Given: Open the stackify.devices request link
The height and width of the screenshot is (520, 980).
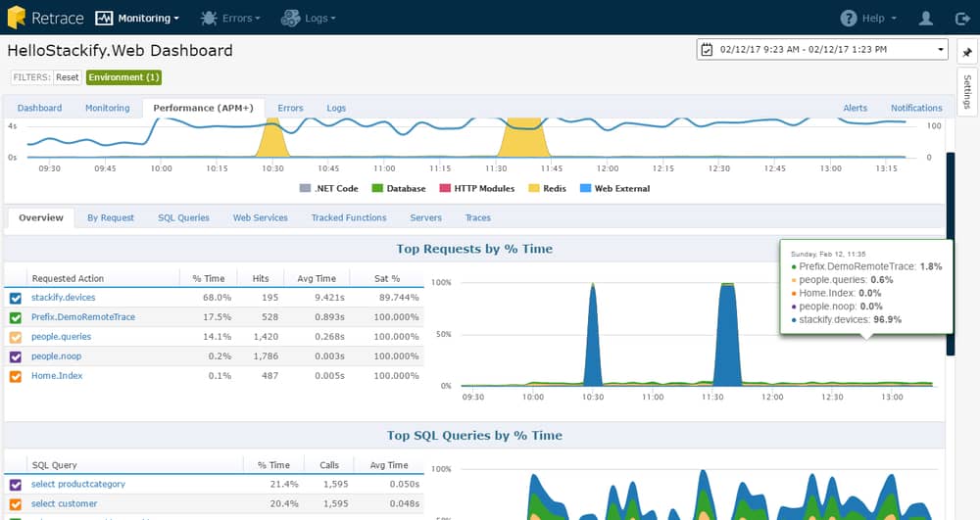Looking at the screenshot, I should pyautogui.click(x=63, y=297).
